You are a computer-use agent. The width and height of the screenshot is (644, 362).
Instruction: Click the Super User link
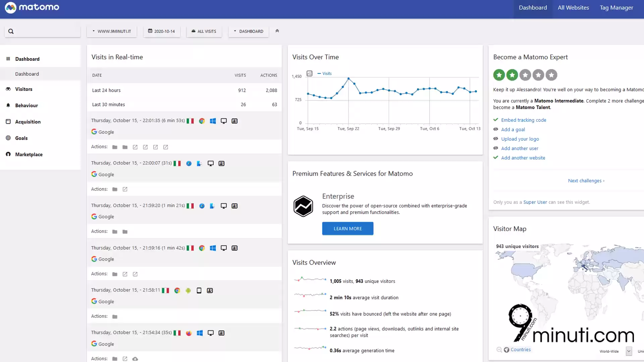tap(535, 202)
